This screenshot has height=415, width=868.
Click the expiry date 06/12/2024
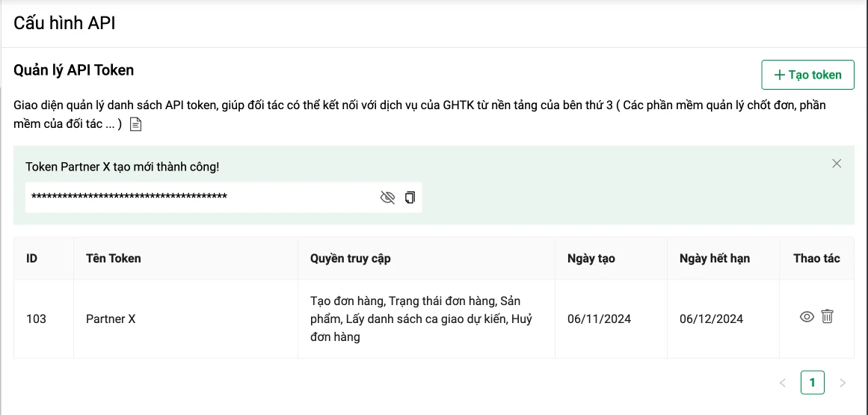[x=711, y=319]
